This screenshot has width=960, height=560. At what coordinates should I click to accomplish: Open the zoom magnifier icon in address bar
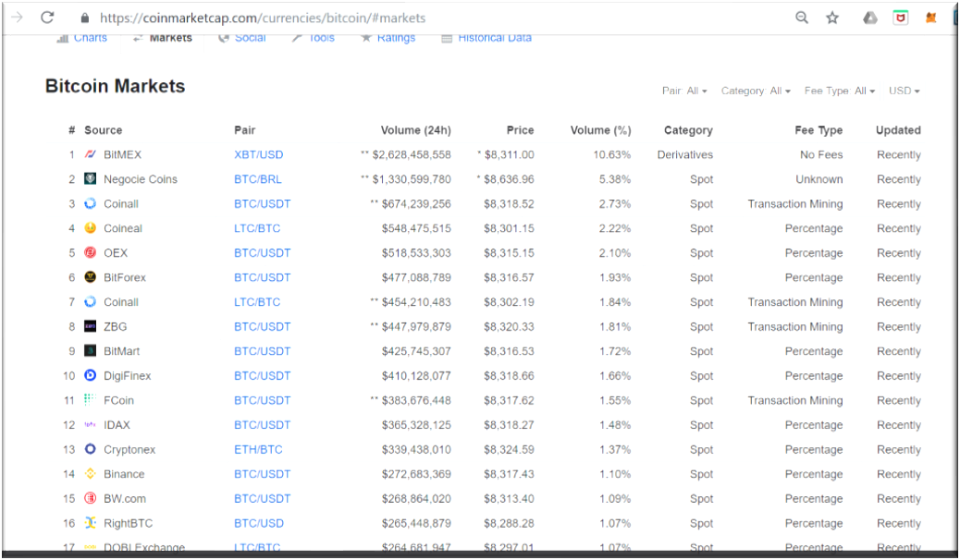pyautogui.click(x=802, y=18)
